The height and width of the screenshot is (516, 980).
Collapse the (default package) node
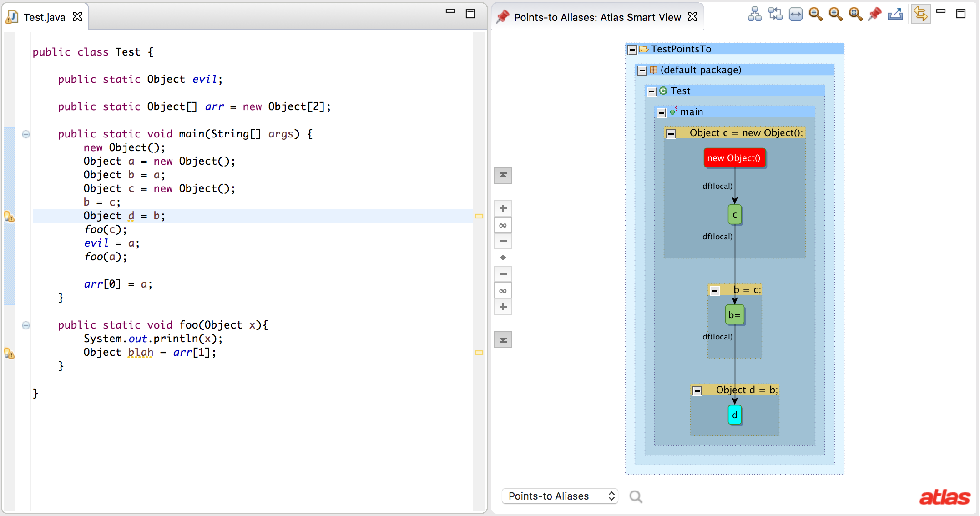(642, 71)
